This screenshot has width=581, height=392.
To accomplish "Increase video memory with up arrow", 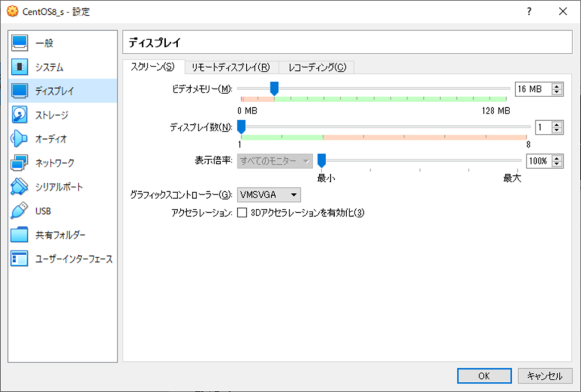I will pos(557,86).
